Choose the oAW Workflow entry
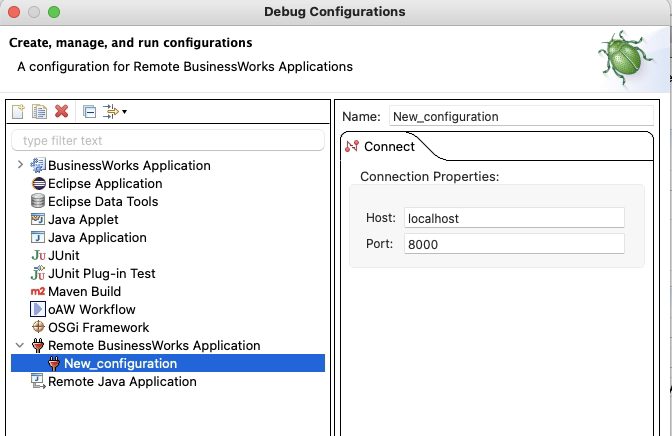This screenshot has width=672, height=436. click(x=92, y=310)
